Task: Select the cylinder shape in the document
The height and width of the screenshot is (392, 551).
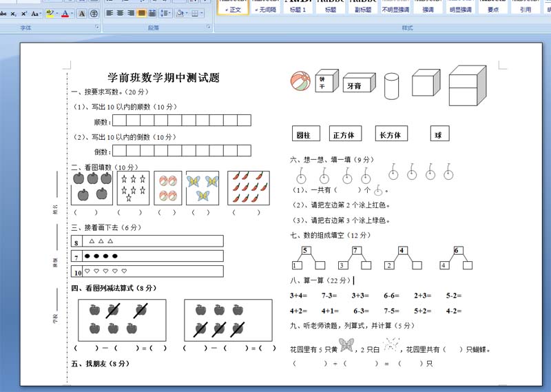Action: tap(391, 86)
